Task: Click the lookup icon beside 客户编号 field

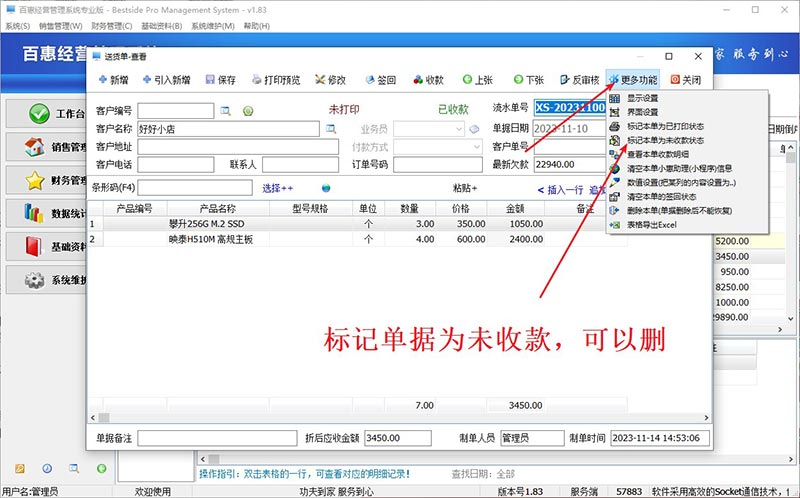Action: pos(226,111)
